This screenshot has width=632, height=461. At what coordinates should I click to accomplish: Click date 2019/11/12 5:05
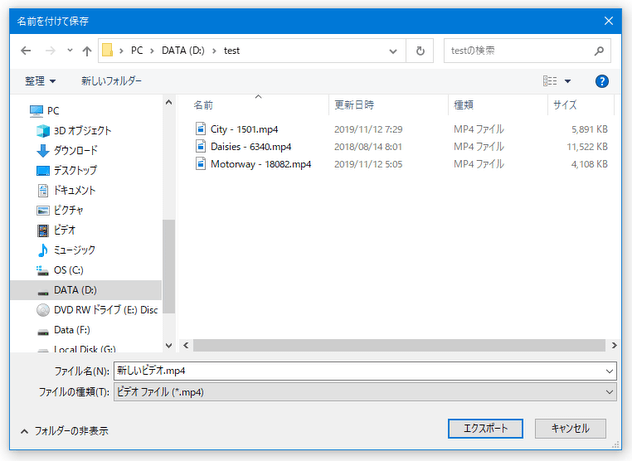368,164
